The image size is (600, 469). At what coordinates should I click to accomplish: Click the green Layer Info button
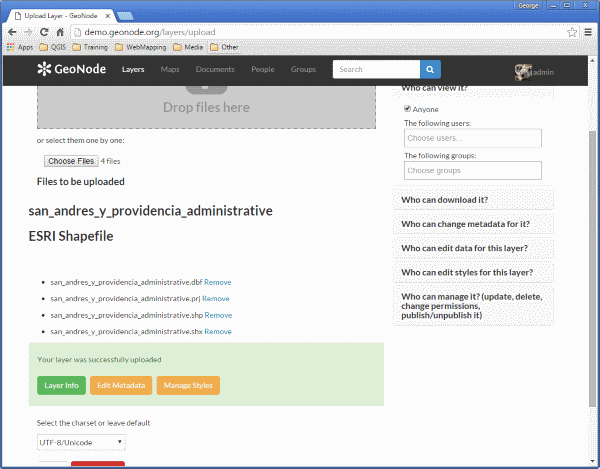pos(61,385)
